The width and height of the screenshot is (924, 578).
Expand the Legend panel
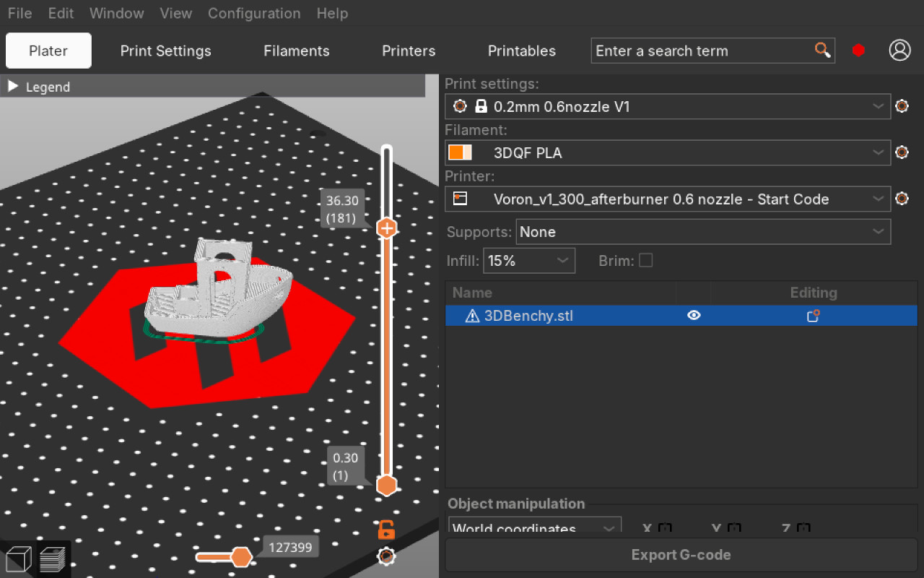(12, 86)
